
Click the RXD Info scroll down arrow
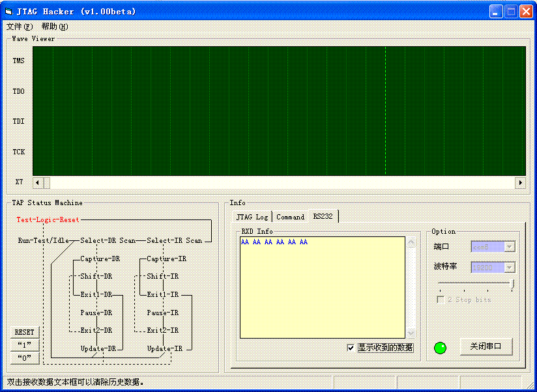click(x=411, y=333)
